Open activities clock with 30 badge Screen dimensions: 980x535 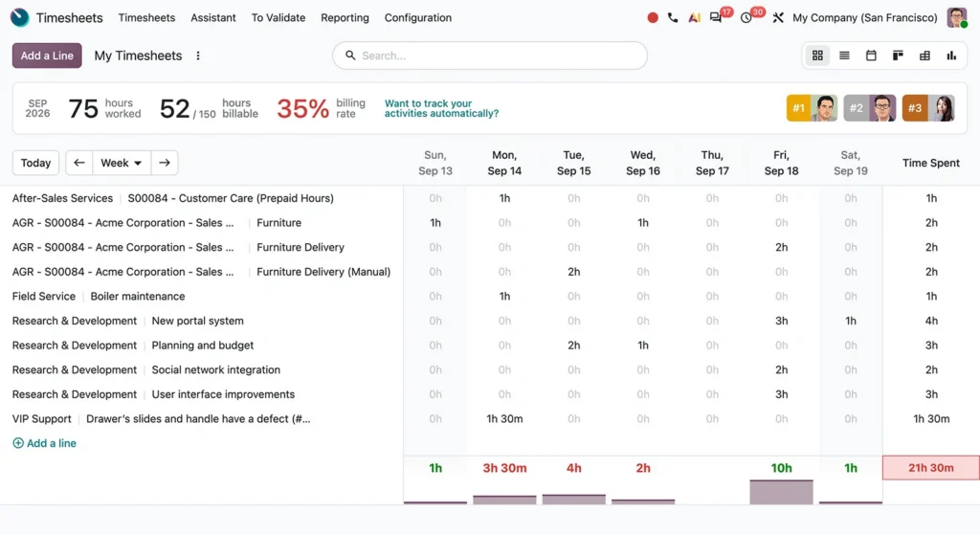[x=746, y=17]
